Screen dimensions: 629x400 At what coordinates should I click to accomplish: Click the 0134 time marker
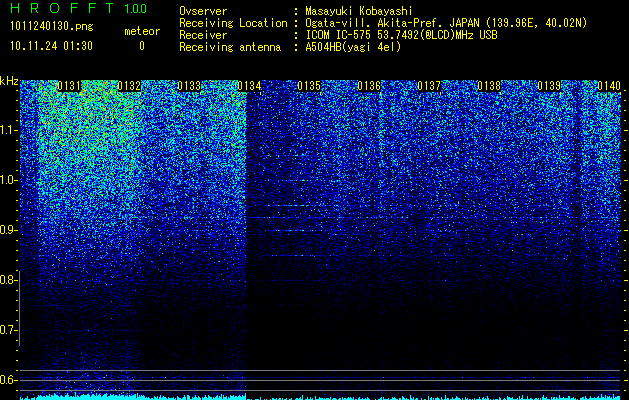pyautogui.click(x=249, y=86)
